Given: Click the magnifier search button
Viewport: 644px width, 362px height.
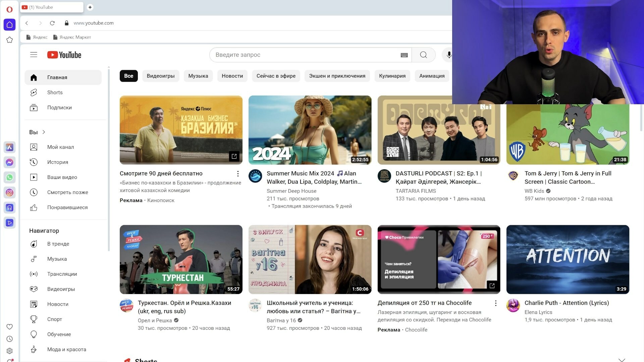Looking at the screenshot, I should pos(423,55).
